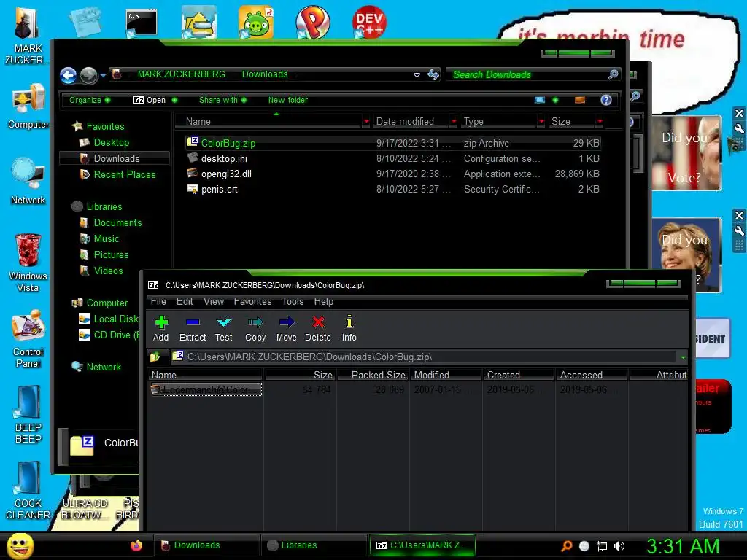The height and width of the screenshot is (560, 747).
Task: Open the Organize dropdown in Explorer
Action: click(90, 100)
